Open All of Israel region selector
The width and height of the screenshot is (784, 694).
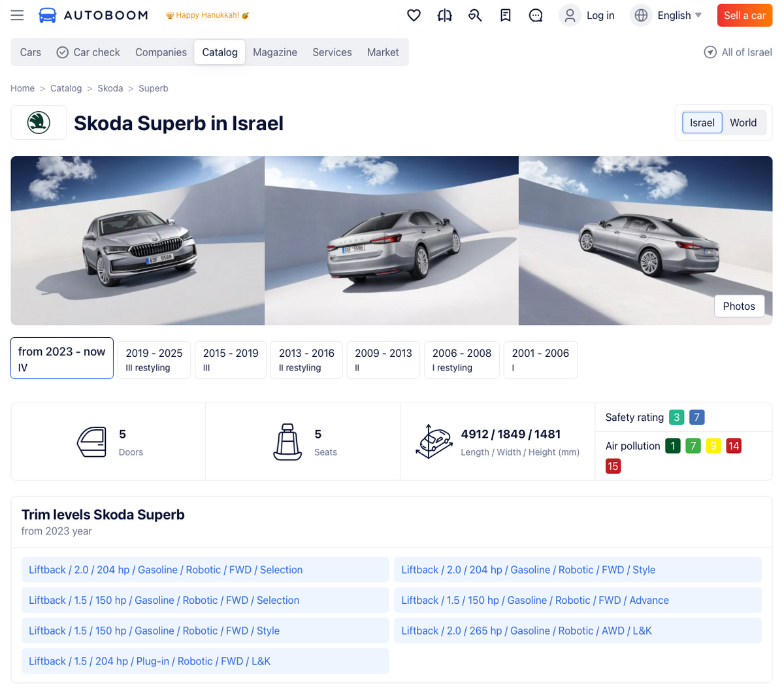(738, 52)
